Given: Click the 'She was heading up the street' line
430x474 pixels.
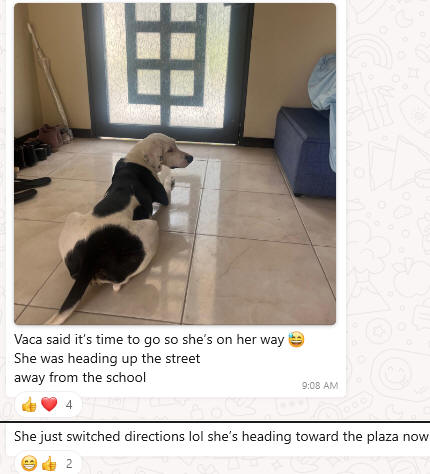Looking at the screenshot, I should (x=107, y=359).
